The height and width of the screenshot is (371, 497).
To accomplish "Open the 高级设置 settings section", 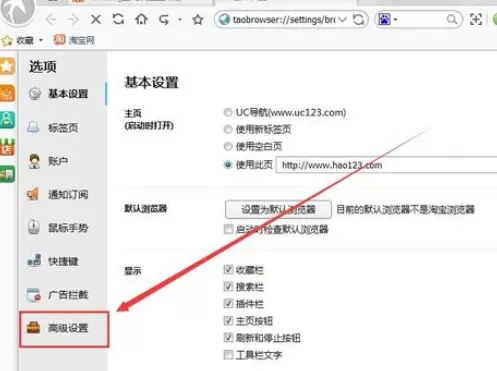I will (64, 329).
